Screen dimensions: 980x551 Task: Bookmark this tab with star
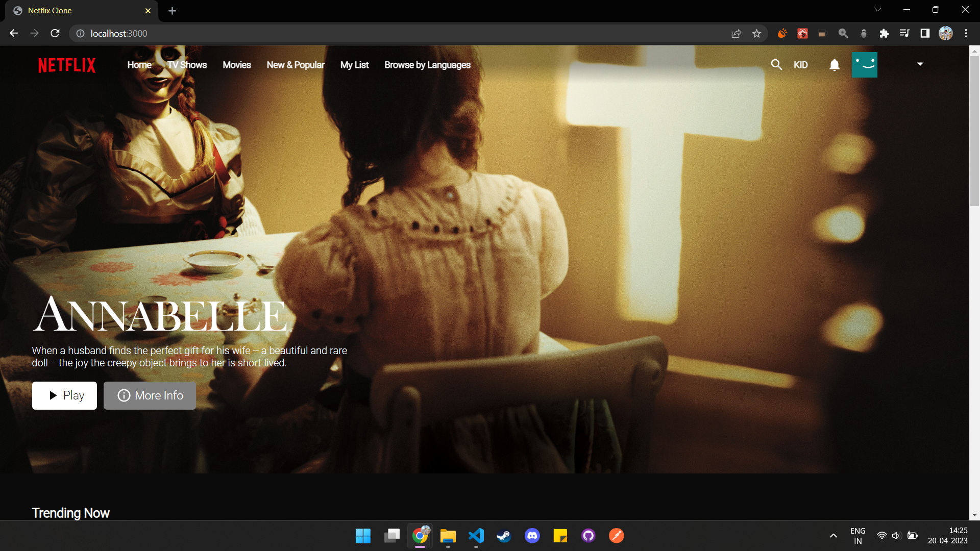click(756, 33)
